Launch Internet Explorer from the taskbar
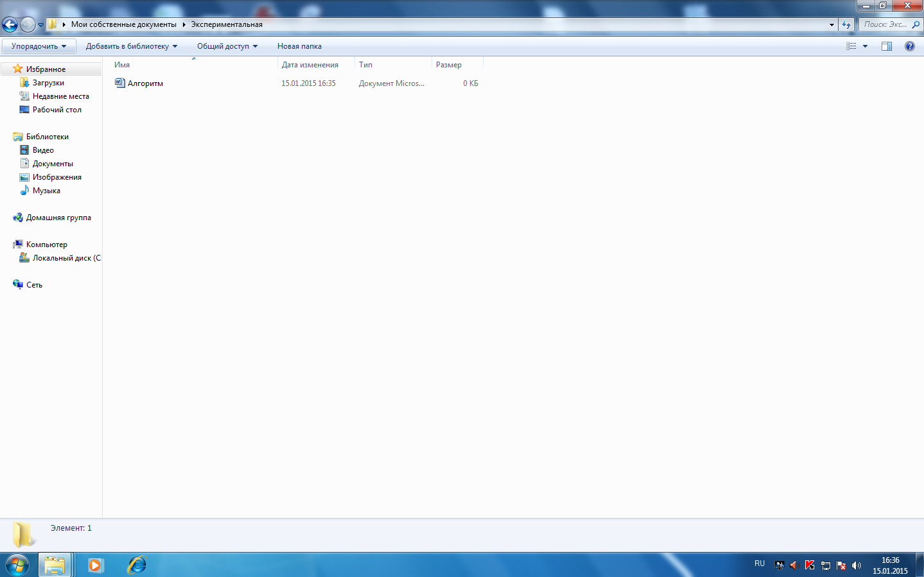Screen dimensions: 924x577 pyautogui.click(x=137, y=565)
